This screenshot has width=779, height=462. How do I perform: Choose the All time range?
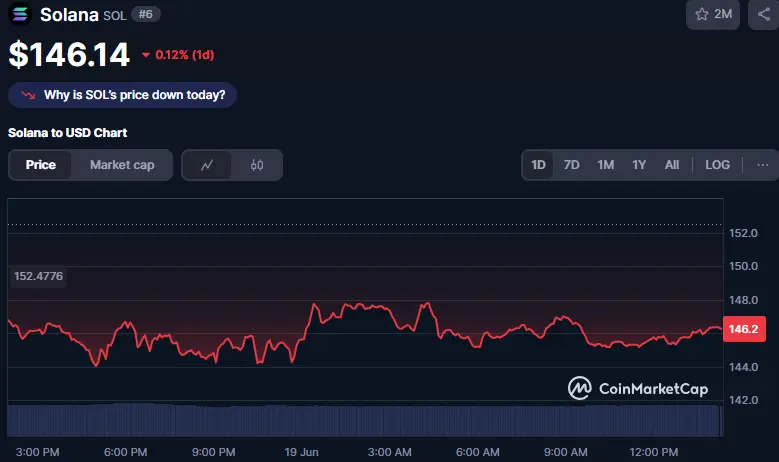[672, 165]
